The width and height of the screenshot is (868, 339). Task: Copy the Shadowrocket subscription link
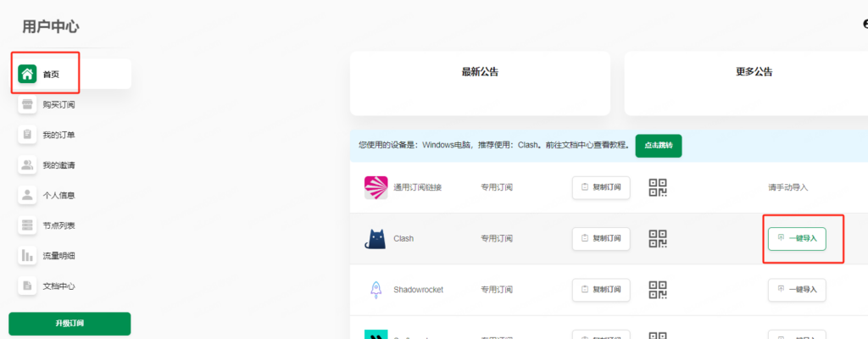601,289
